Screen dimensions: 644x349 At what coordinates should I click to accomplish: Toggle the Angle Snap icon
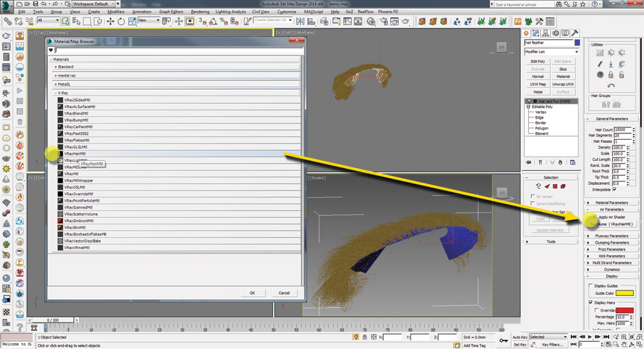pos(213,21)
